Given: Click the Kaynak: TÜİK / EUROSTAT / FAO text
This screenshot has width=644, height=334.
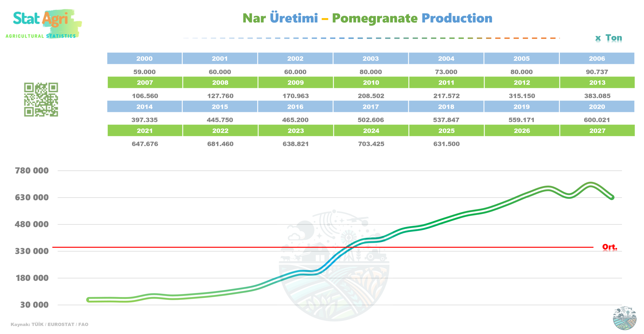Looking at the screenshot, I should click(x=49, y=324).
